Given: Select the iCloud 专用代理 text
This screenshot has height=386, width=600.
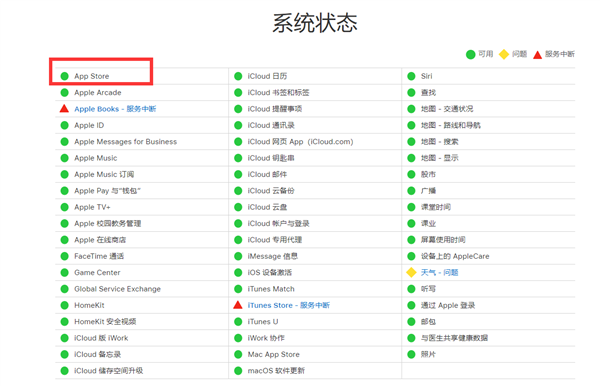Looking at the screenshot, I should [275, 240].
